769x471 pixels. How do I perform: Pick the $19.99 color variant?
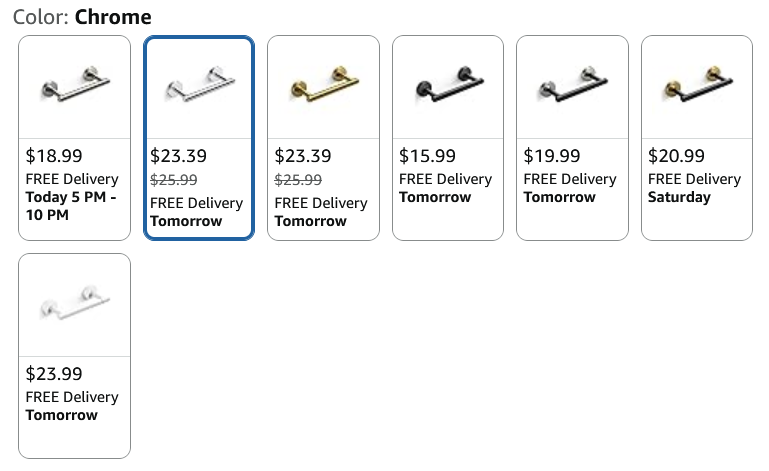coord(572,138)
